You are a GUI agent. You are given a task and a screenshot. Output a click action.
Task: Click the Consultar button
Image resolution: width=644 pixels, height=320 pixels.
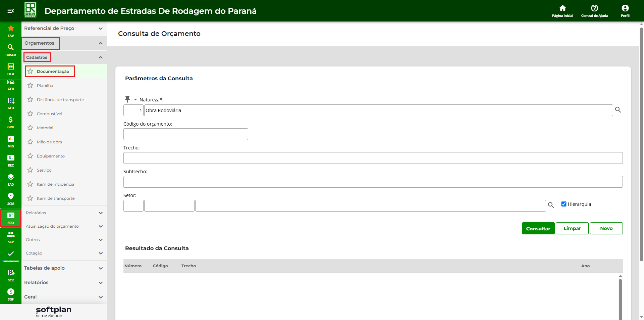[x=538, y=228]
